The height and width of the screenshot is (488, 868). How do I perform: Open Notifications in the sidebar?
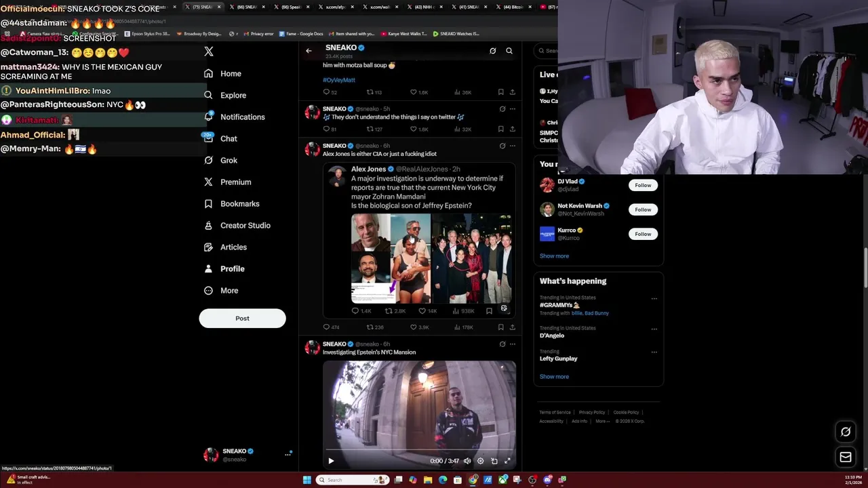[234, 117]
